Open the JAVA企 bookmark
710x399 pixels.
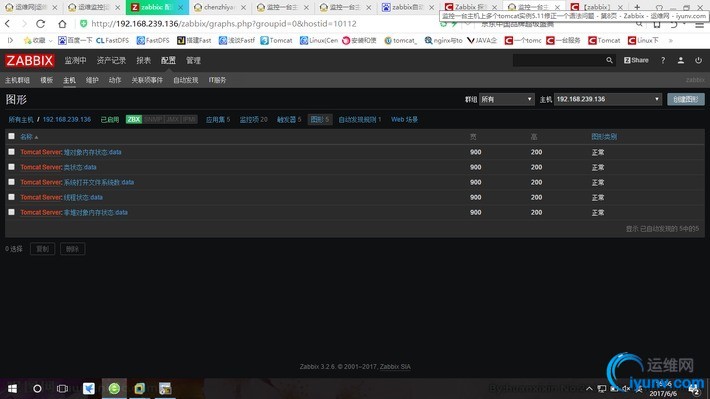(482, 40)
